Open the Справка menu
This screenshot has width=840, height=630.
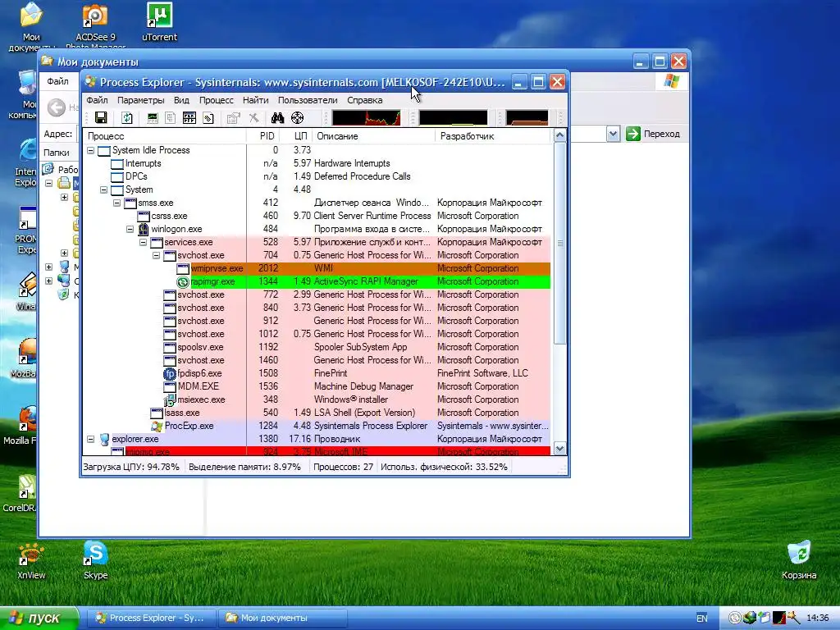click(365, 100)
